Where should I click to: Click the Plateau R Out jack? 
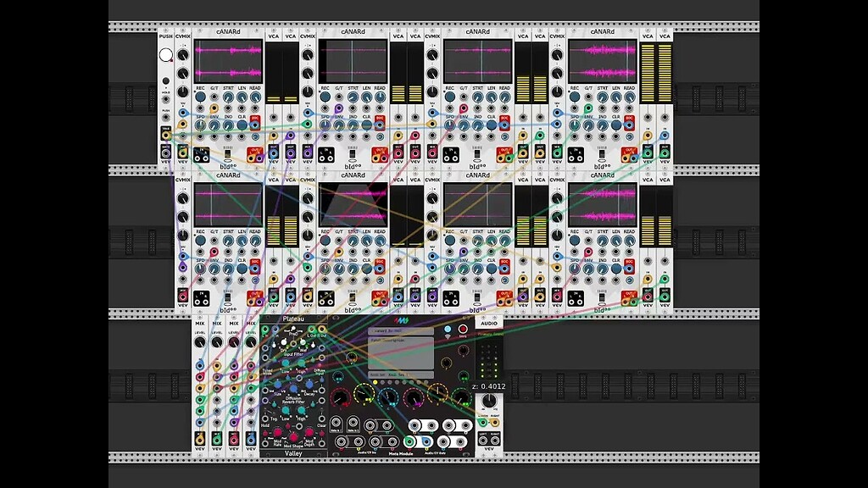click(321, 330)
